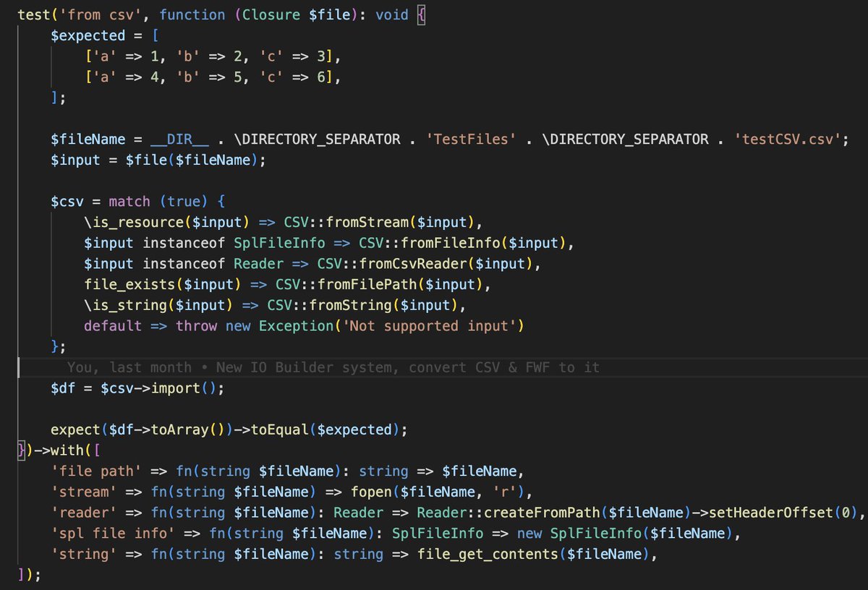Click the true argument of match
Viewport: 868px width, 590px height.
point(184,201)
